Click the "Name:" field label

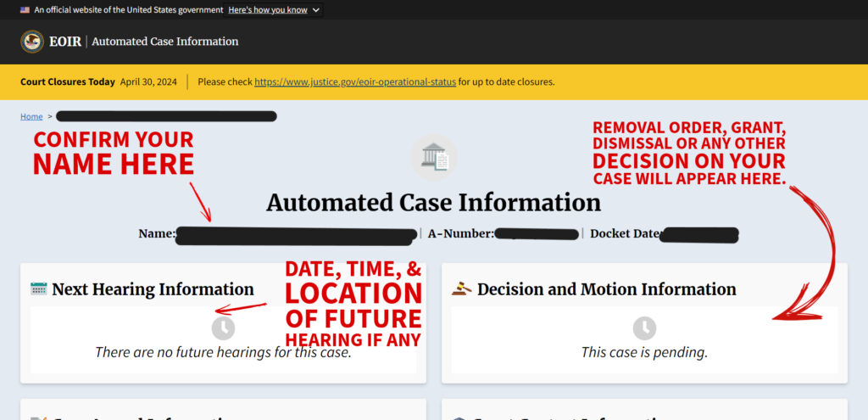[157, 234]
